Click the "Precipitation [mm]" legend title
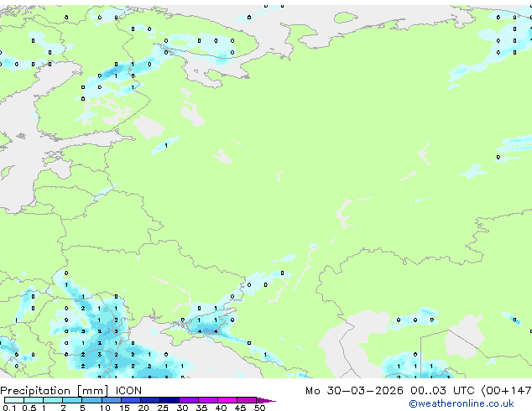This screenshot has width=532, height=411. click(54, 391)
